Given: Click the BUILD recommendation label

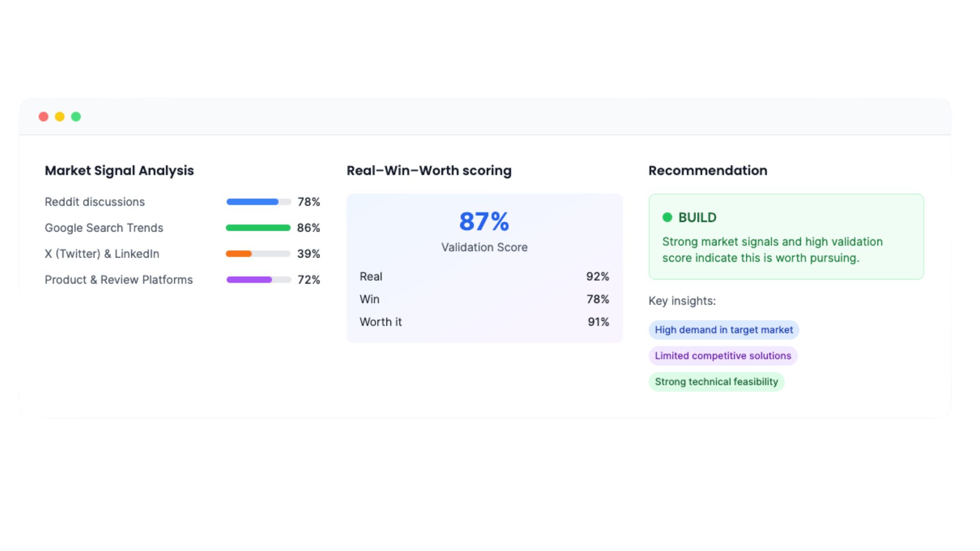Looking at the screenshot, I should pyautogui.click(x=697, y=218).
